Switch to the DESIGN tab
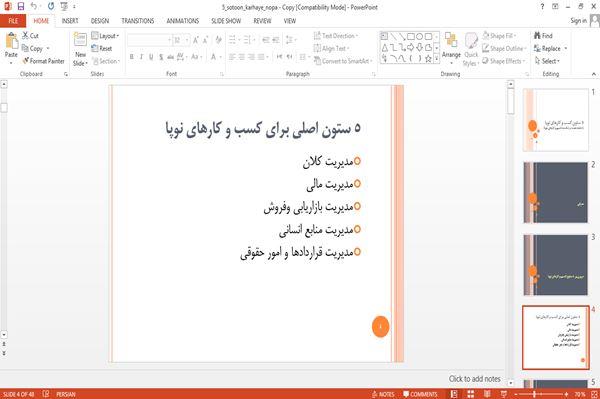This screenshot has width=600, height=399. (x=99, y=21)
